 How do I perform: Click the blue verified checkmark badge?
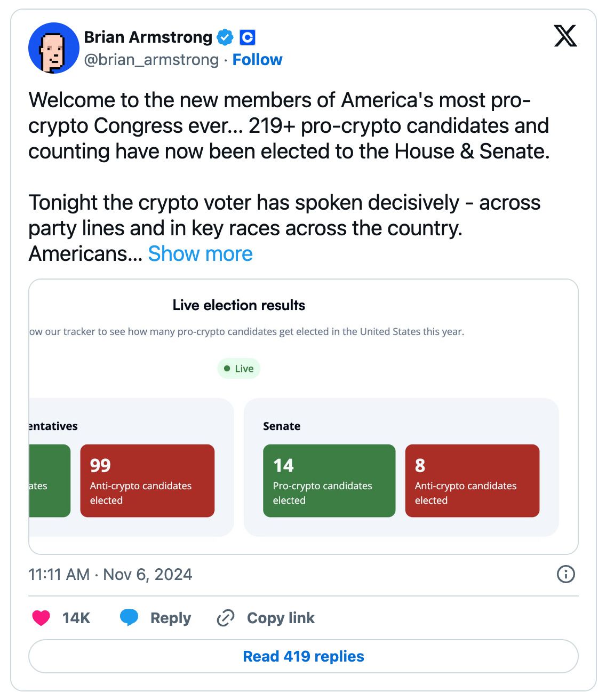pyautogui.click(x=225, y=37)
